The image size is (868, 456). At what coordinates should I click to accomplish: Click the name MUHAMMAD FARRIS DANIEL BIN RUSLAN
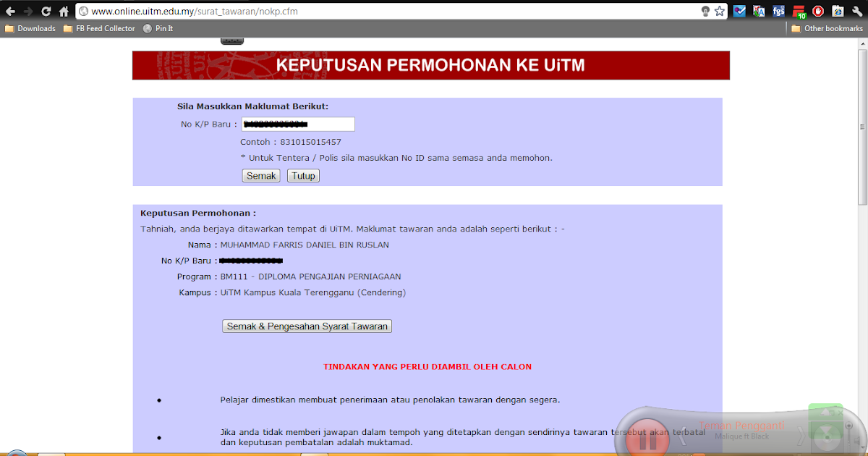(305, 245)
